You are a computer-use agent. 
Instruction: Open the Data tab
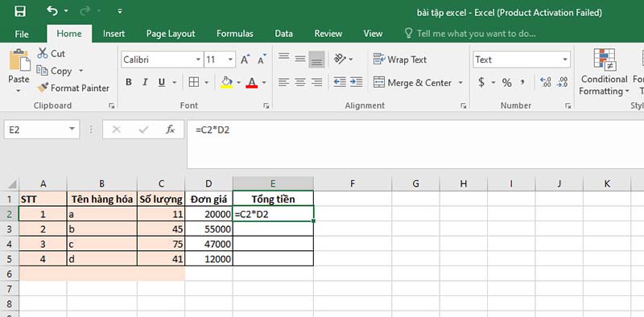click(x=283, y=34)
